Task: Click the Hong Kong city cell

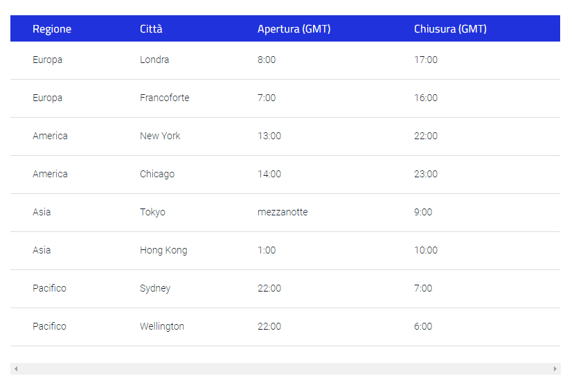Action: 163,250
